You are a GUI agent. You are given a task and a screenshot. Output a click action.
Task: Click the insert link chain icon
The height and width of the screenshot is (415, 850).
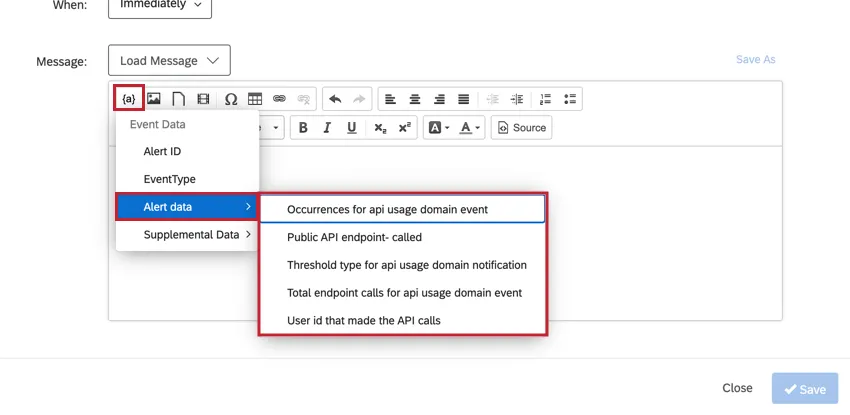tap(279, 99)
